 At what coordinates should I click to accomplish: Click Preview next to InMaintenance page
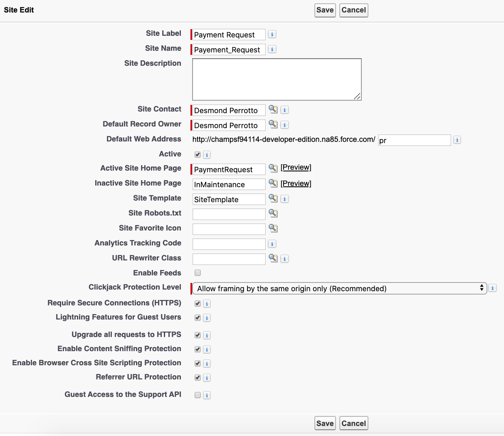coord(296,183)
